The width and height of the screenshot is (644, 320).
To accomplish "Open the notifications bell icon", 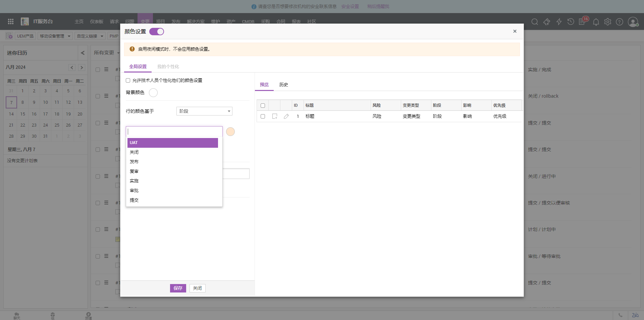I will click(x=596, y=22).
